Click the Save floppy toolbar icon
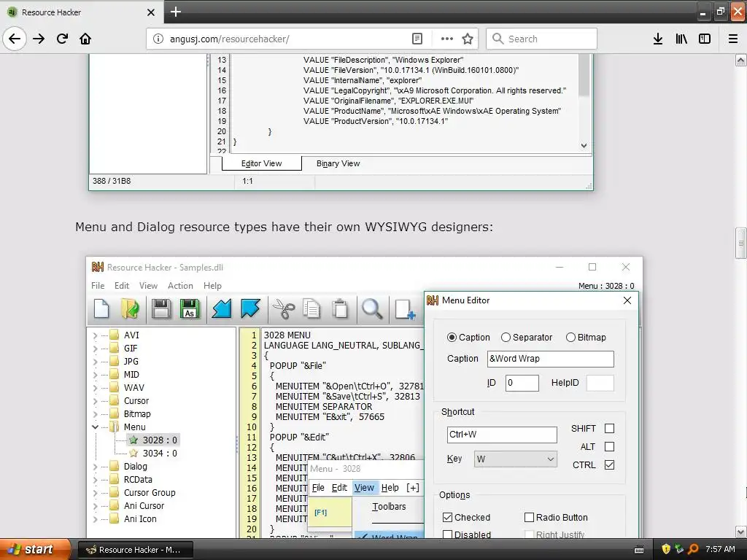This screenshot has height=560, width=747. 161,308
